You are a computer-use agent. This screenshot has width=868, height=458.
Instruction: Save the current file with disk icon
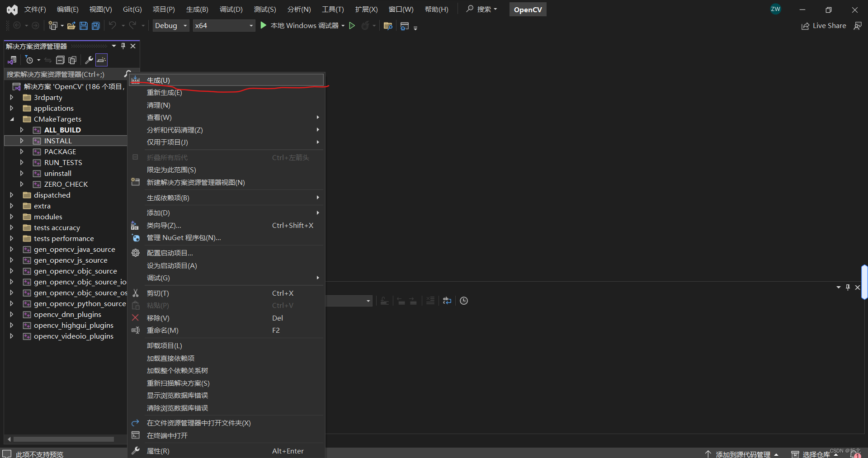point(84,26)
